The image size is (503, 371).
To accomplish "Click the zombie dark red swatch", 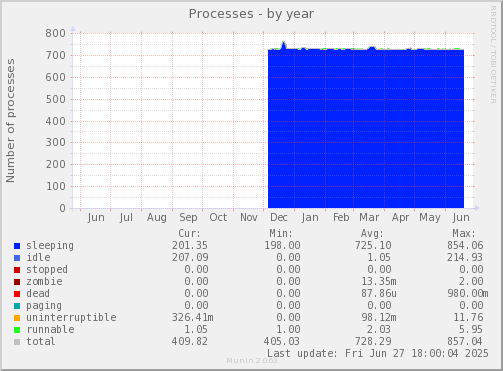I will 17,282.
